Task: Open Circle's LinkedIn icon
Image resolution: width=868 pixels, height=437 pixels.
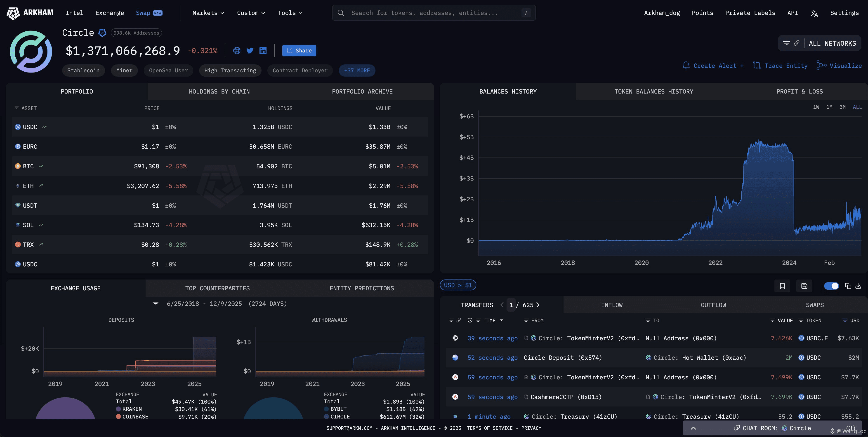Action: click(x=263, y=51)
